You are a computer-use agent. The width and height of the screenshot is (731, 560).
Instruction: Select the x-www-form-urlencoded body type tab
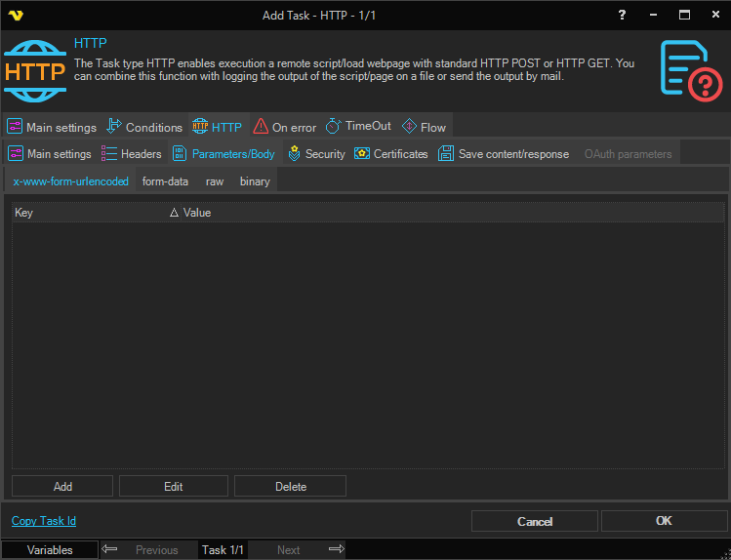(71, 181)
